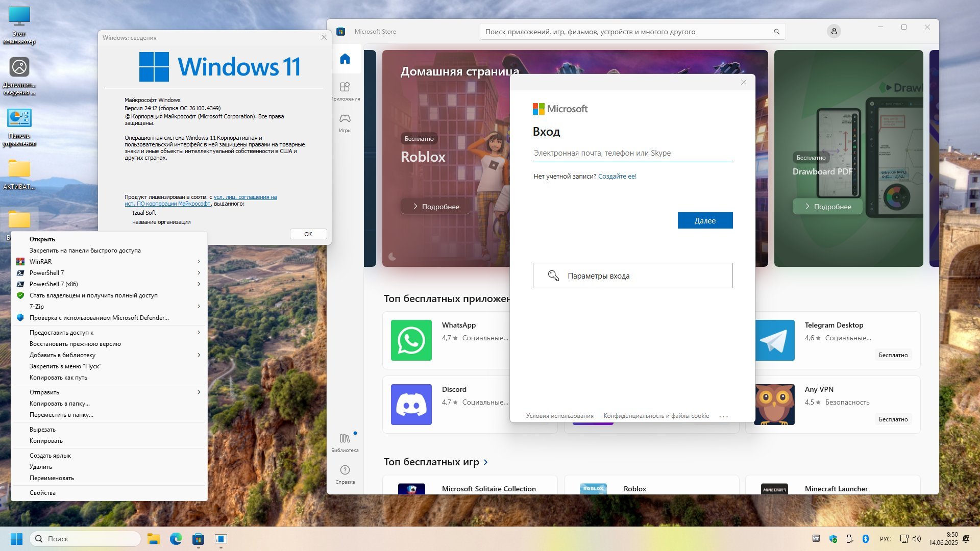This screenshot has height=551, width=980.
Task: Choose Удалить in context menu
Action: [109, 467]
